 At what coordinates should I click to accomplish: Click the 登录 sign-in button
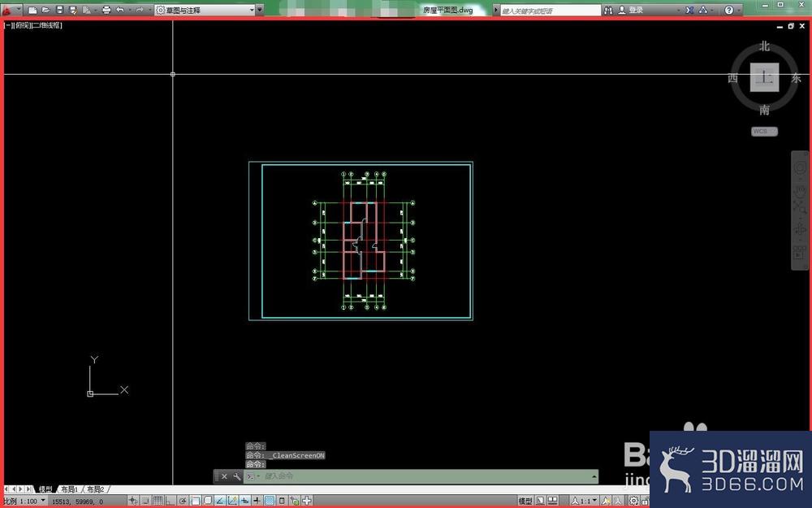tap(631, 11)
